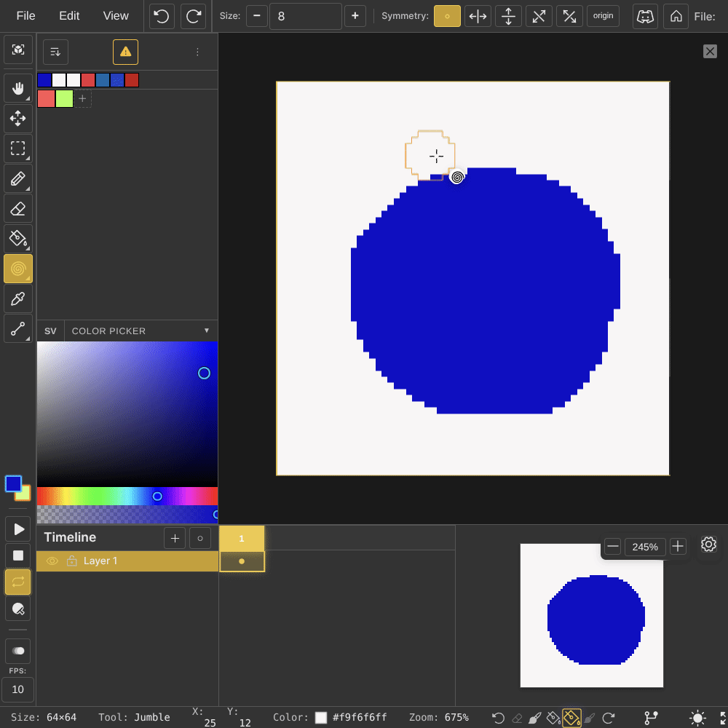The height and width of the screenshot is (728, 728).
Task: Flip the switch above FPS
Action: coord(18,650)
